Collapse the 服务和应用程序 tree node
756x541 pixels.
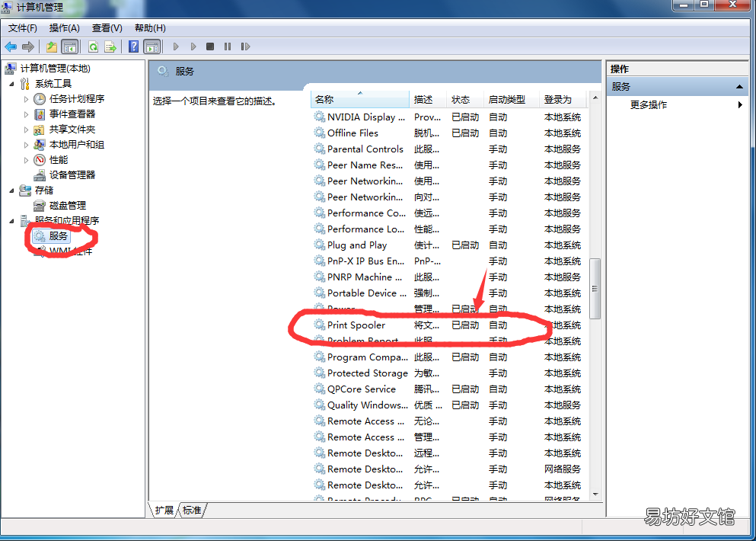pos(11,221)
